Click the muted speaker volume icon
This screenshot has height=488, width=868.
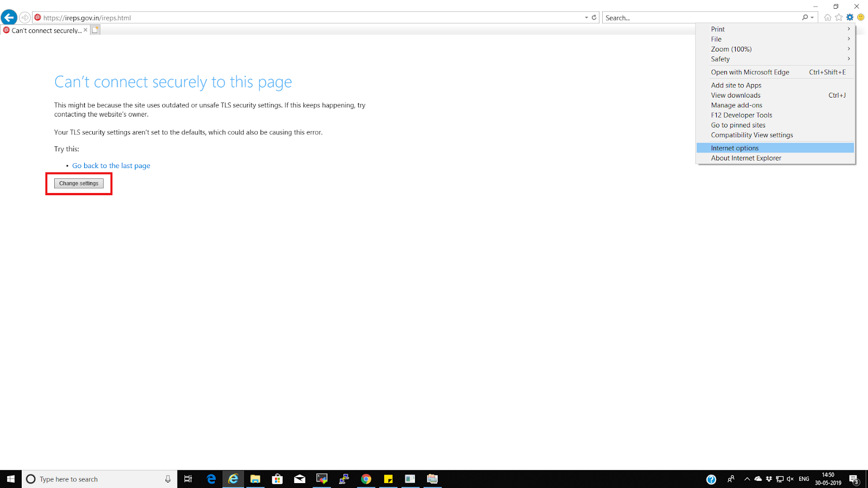point(790,479)
